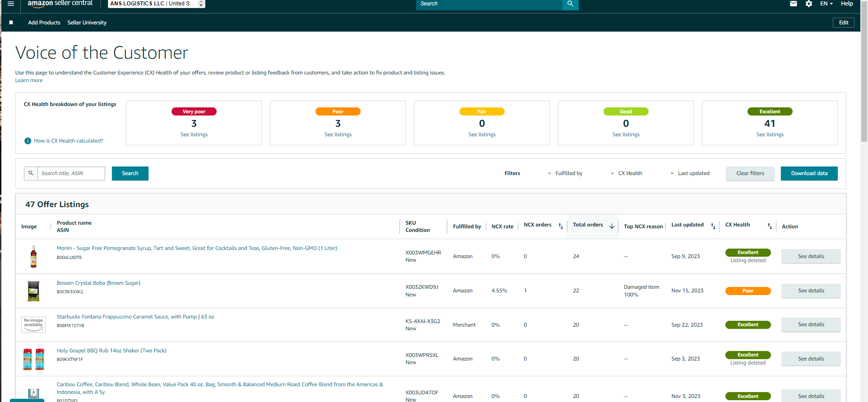The width and height of the screenshot is (868, 402).
Task: Click See details for Monin Pomegranate Syrup
Action: point(811,256)
